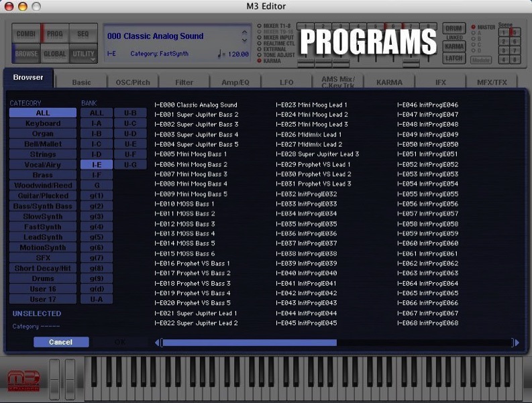The height and width of the screenshot is (403, 532).
Task: Select the KARMA control assign radio
Action: 260,61
